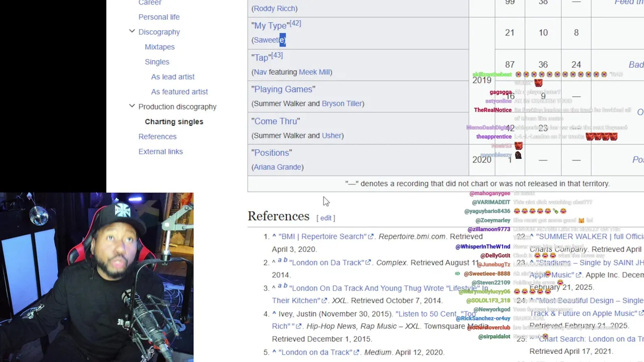Open the Roddy Ricch article link

click(275, 8)
